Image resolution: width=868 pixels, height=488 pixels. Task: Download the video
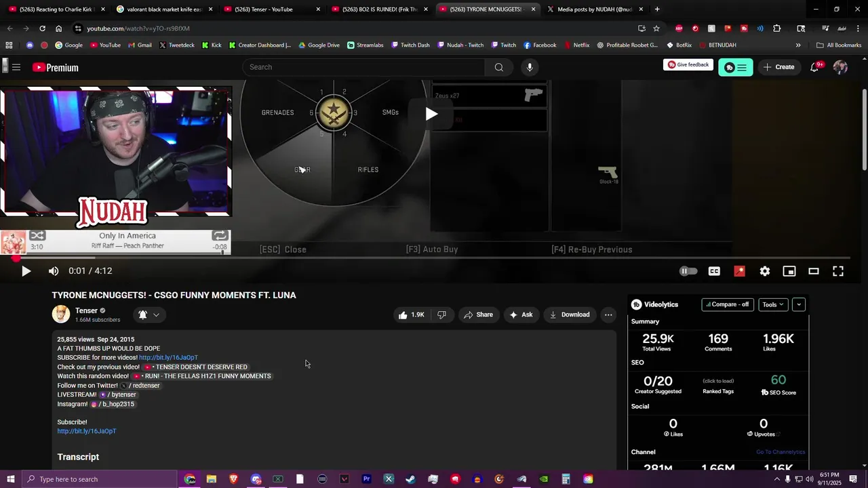click(570, 314)
